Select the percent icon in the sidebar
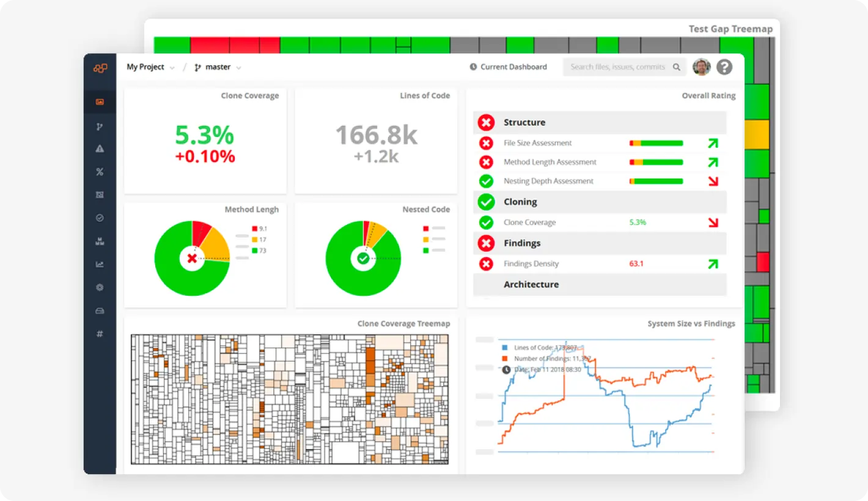This screenshot has height=501, width=868. [x=100, y=172]
